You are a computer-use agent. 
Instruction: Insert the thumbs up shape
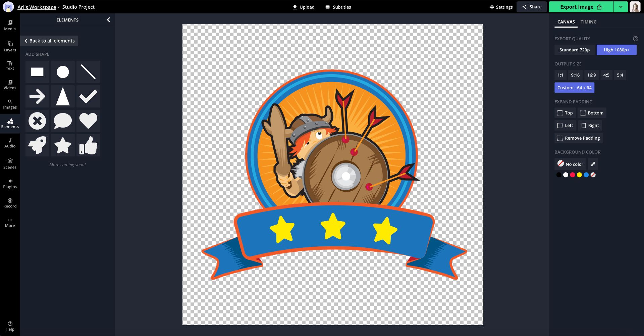tap(88, 145)
